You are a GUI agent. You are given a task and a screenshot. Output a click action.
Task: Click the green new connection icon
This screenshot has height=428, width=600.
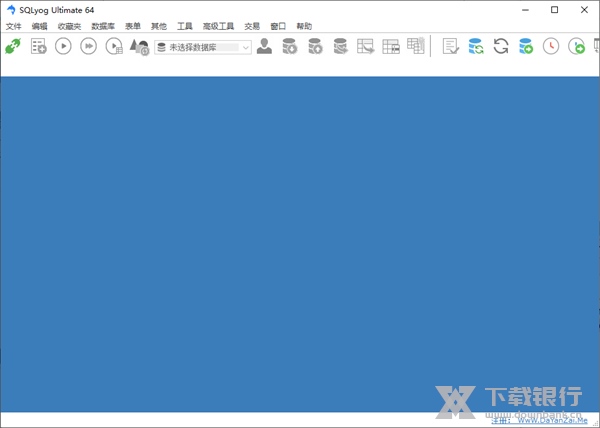coord(13,46)
